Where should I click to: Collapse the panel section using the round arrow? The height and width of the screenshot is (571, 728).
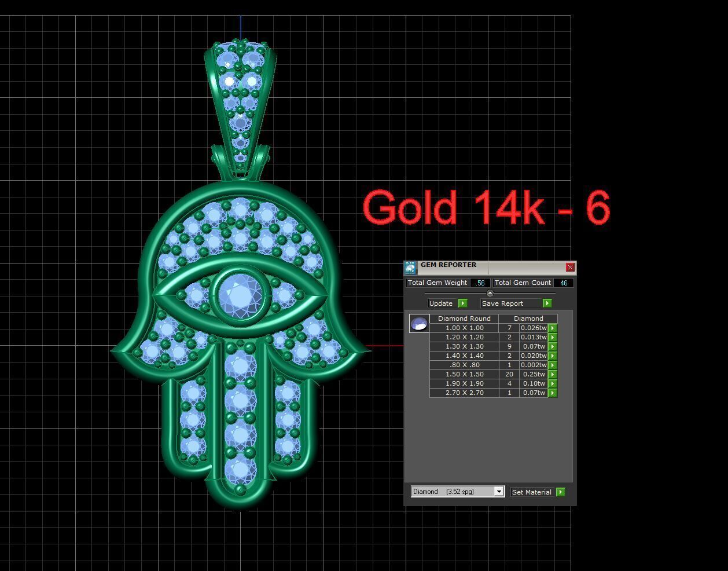pos(490,294)
